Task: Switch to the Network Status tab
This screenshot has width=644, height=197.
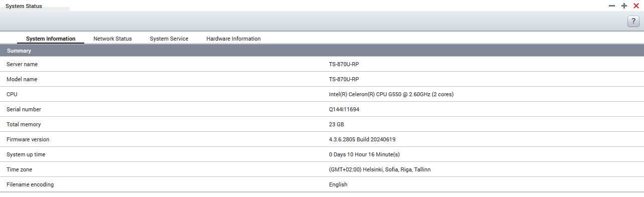Action: pos(112,39)
